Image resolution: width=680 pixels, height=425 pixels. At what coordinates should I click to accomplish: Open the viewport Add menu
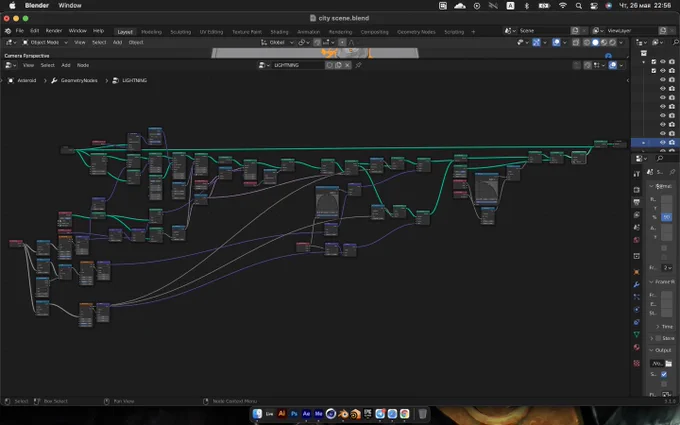(x=117, y=42)
